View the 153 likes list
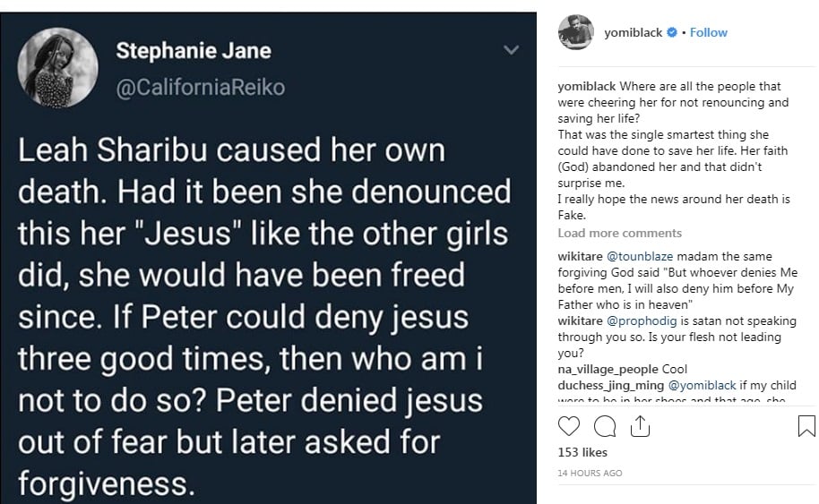This screenshot has height=504, width=819. pos(582,453)
